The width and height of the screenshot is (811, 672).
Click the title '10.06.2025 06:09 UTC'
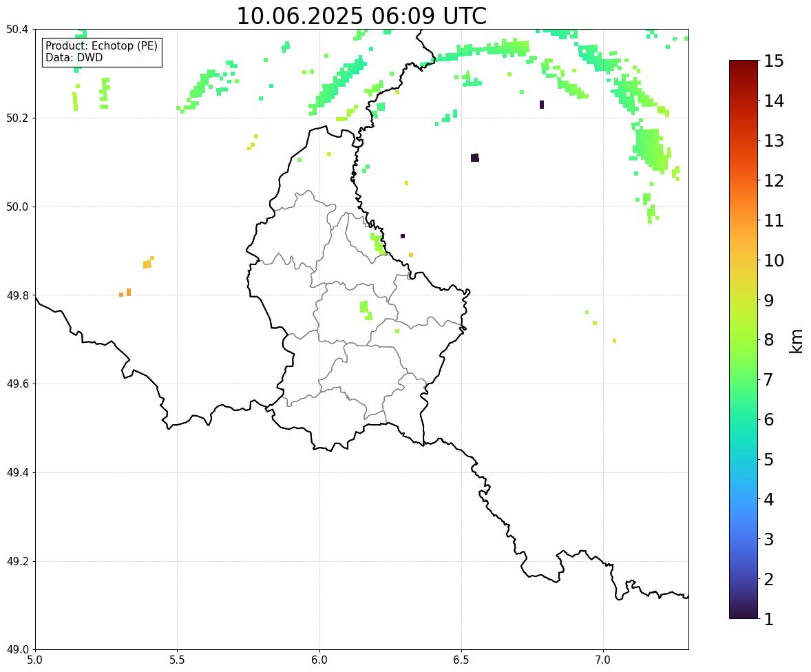(x=361, y=16)
